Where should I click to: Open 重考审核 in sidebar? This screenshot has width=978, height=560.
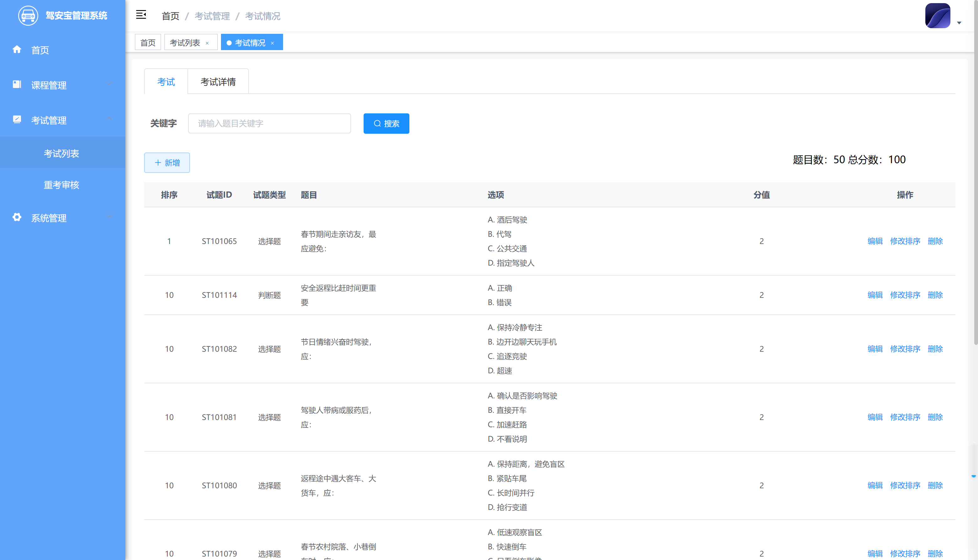point(62,184)
